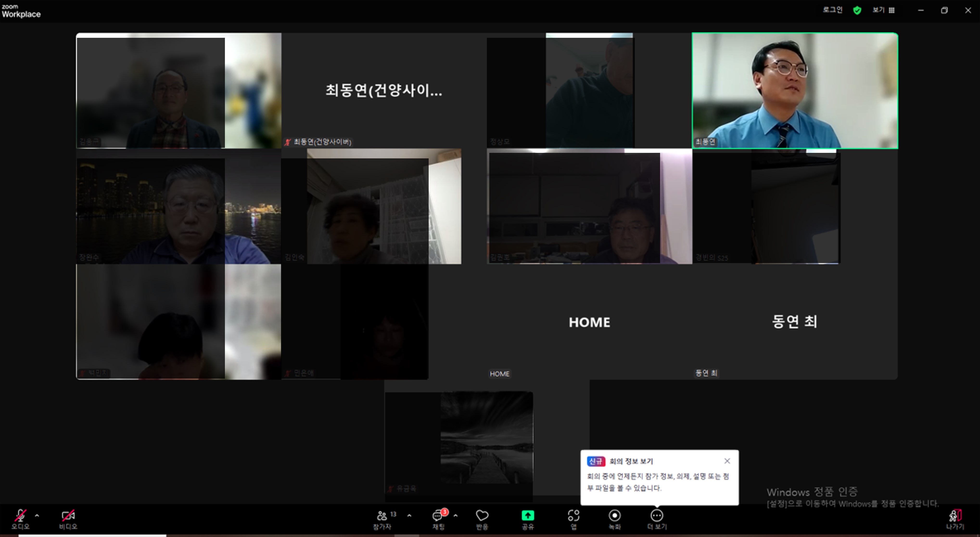Restore down the Zoom window
Viewport: 980px width, 537px height.
click(x=944, y=10)
